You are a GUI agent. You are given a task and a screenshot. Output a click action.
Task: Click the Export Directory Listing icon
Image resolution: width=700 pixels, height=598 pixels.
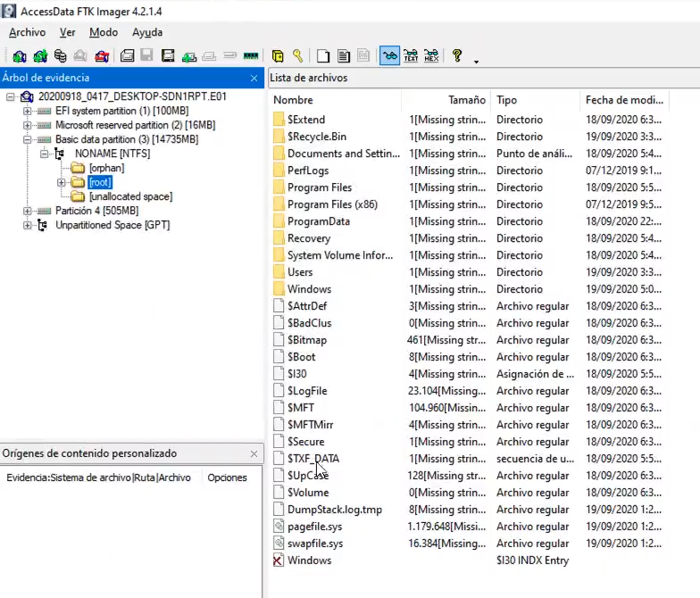[364, 56]
